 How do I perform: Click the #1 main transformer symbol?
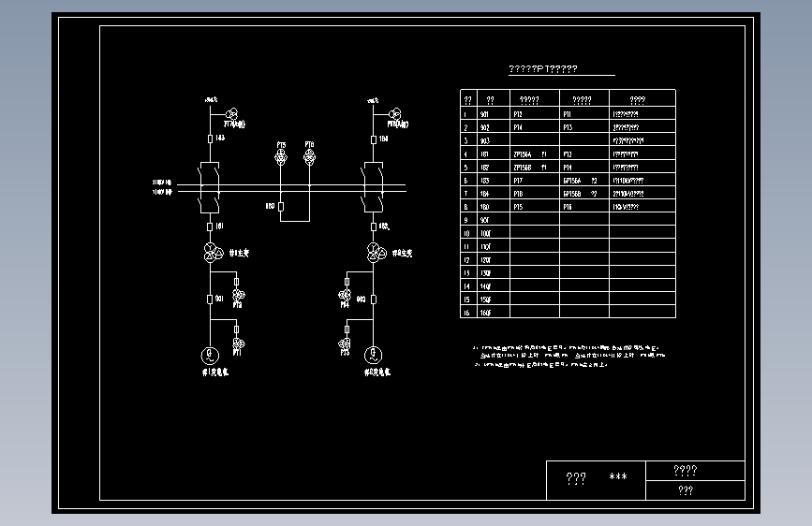tap(213, 252)
